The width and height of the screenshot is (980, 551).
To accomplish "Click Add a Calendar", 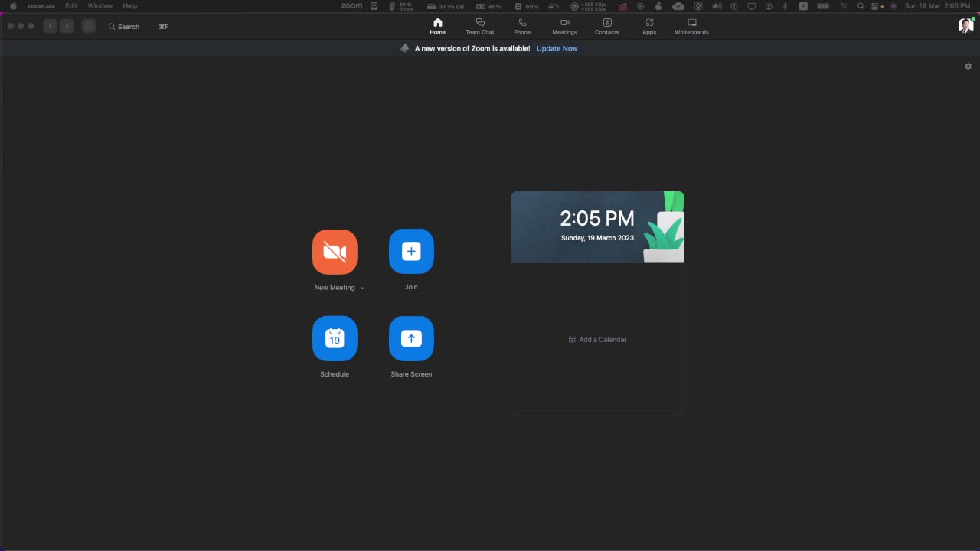I will coord(597,340).
